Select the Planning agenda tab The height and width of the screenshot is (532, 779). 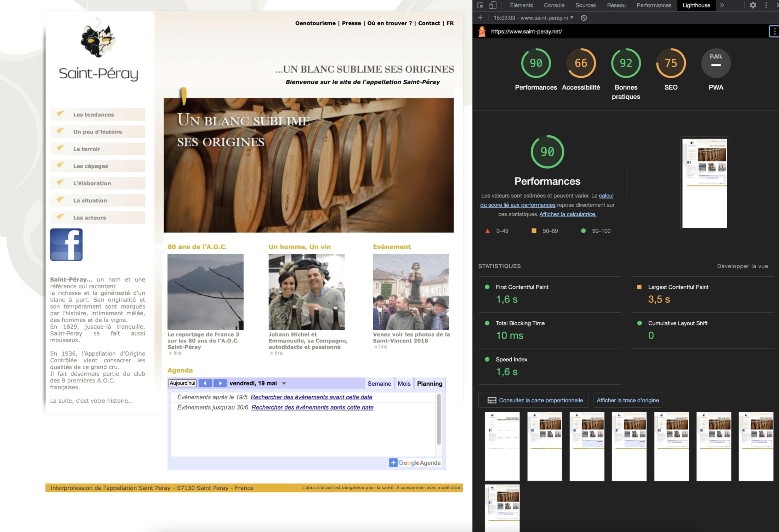click(430, 384)
